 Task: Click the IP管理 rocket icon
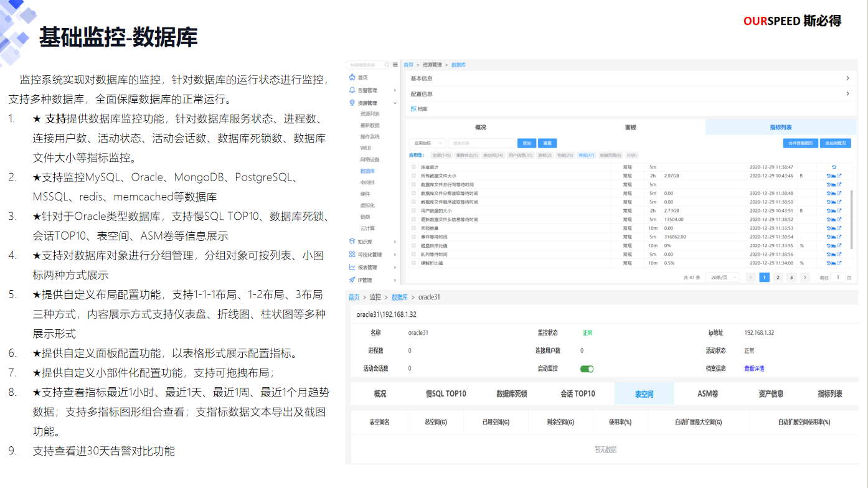coord(352,280)
